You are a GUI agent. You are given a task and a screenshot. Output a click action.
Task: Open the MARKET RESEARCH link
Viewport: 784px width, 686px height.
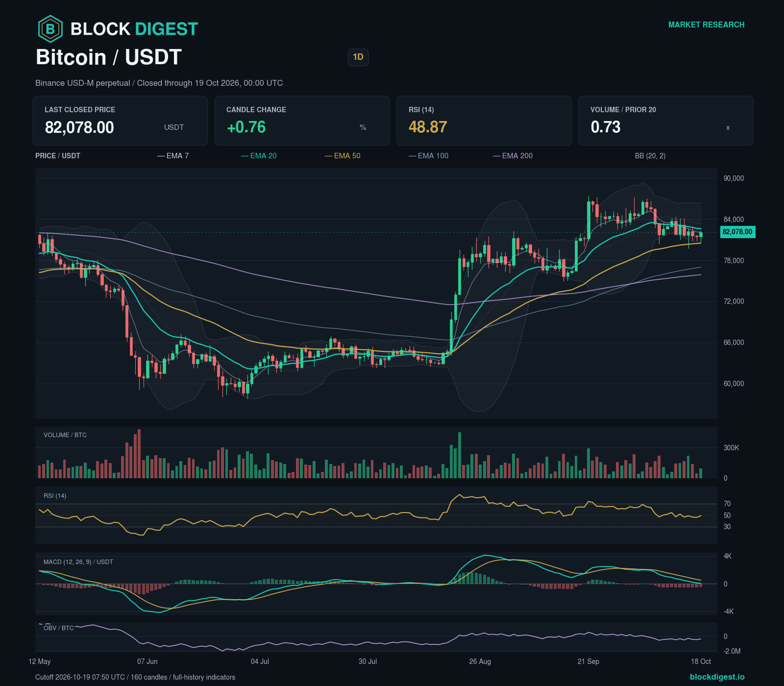coord(706,25)
